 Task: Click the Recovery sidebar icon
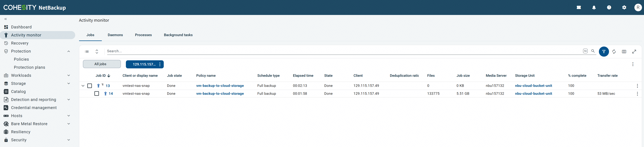pos(6,43)
